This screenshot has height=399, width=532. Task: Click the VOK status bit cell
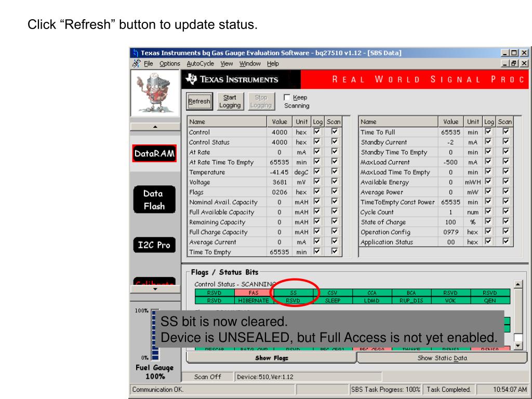pyautogui.click(x=450, y=301)
